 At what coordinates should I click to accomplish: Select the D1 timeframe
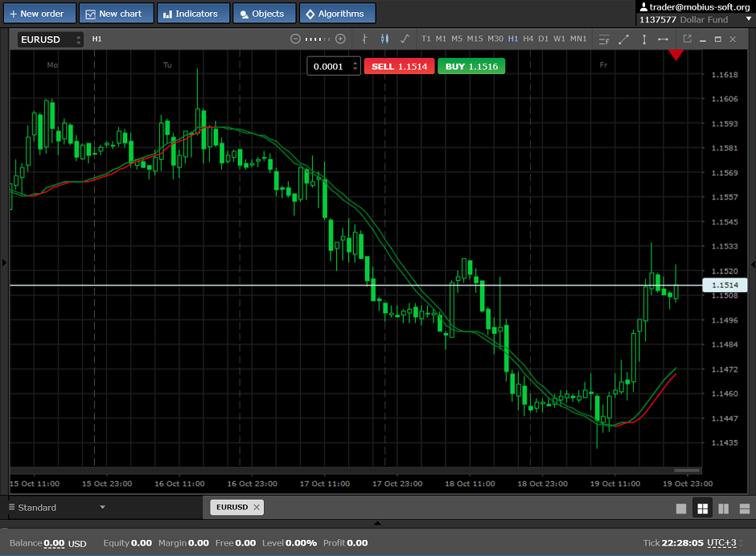point(544,39)
